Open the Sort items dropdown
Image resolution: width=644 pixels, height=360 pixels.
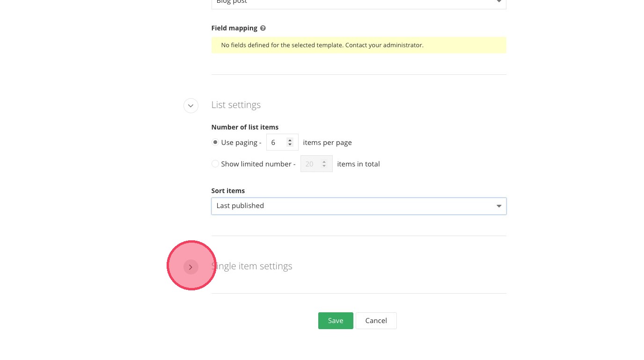click(359, 206)
